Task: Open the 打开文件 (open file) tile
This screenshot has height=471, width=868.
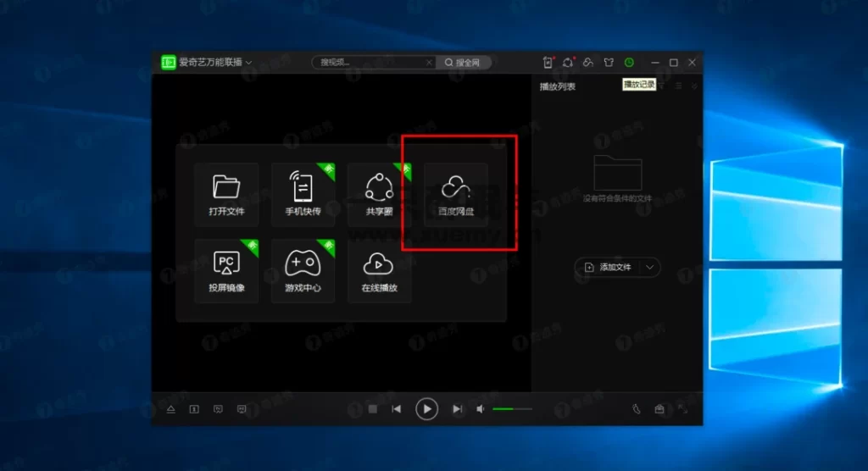Action: (x=226, y=194)
